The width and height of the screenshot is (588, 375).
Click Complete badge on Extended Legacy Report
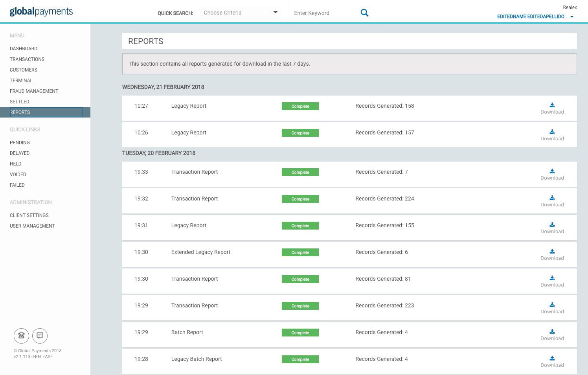[x=300, y=252]
